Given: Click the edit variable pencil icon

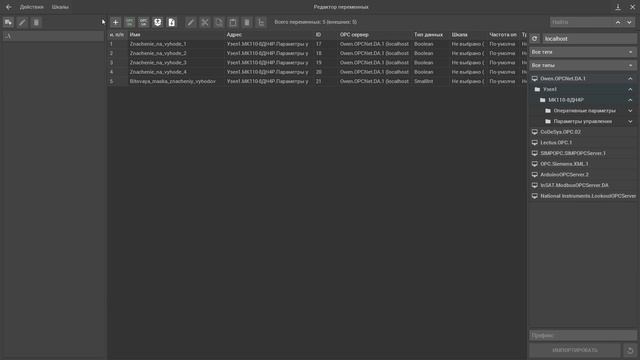Looking at the screenshot, I should pos(191,22).
